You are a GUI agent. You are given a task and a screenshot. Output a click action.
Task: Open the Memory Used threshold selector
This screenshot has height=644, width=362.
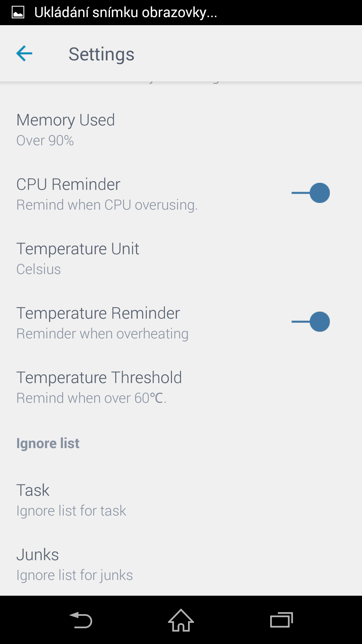click(x=181, y=130)
